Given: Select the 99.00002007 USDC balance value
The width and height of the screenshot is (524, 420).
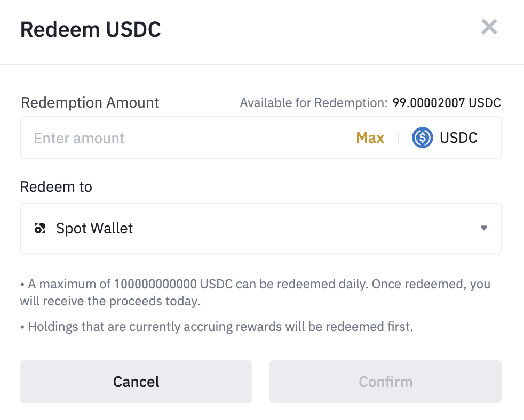Looking at the screenshot, I should (447, 103).
